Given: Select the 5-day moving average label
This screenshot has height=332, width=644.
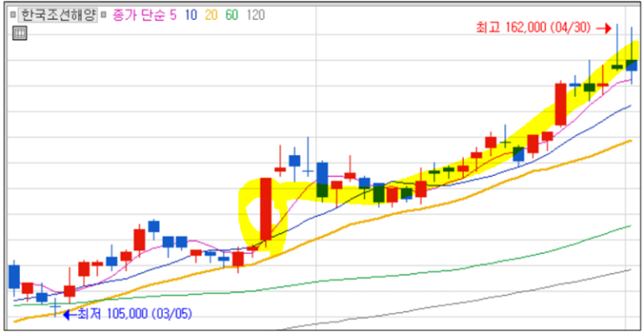Looking at the screenshot, I should [172, 16].
